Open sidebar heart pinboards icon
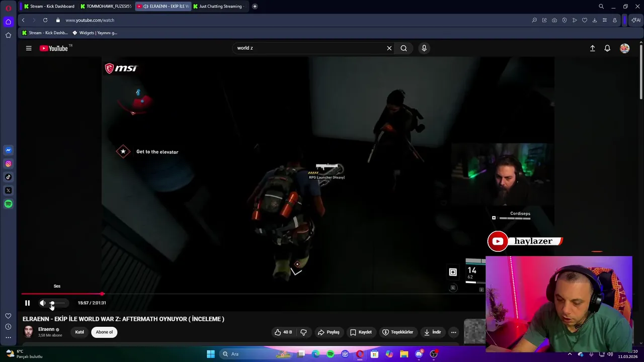Screen dimensions: 644x362 coord(8,316)
